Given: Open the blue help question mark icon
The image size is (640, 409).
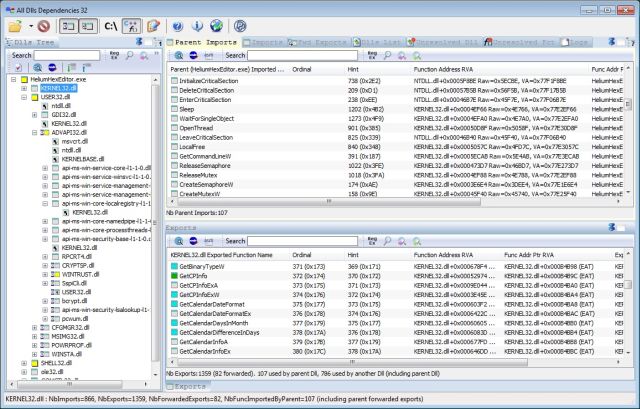Looking at the screenshot, I should (178, 25).
